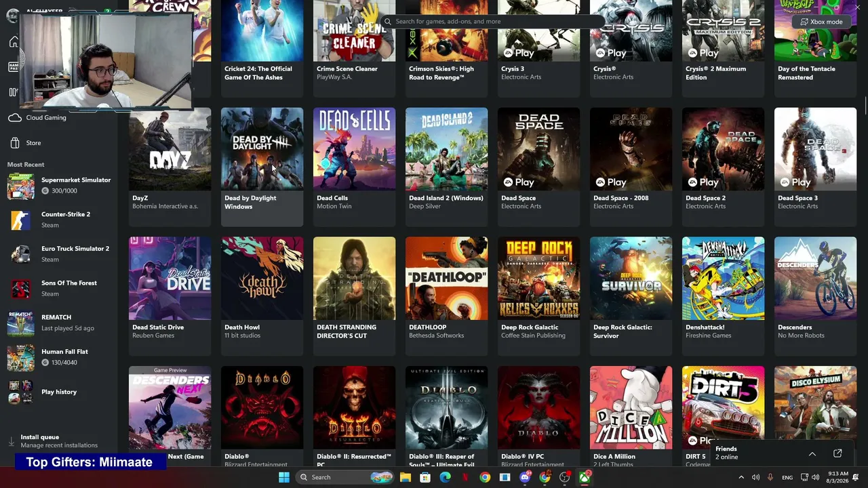
Task: Click the Windows taskbar Search box
Action: pyautogui.click(x=346, y=477)
